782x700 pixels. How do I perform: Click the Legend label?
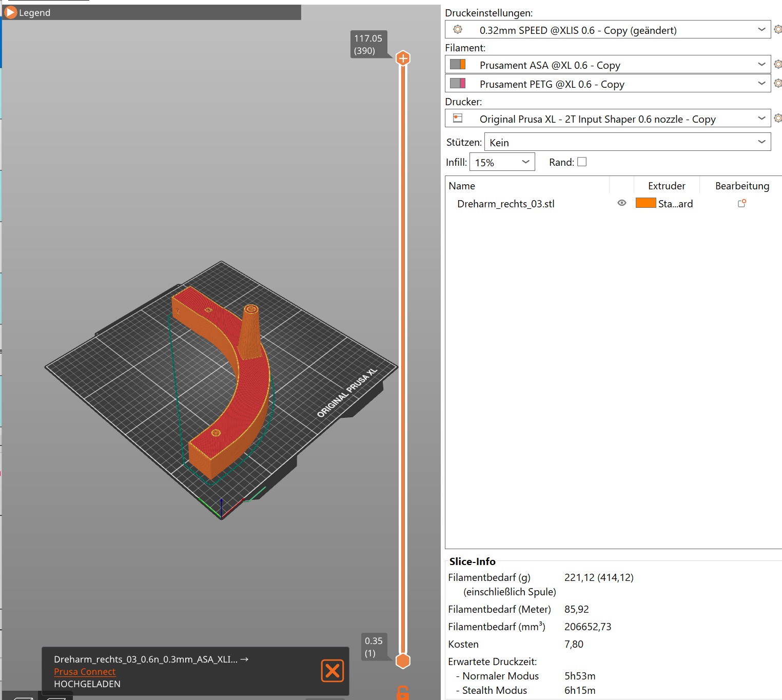(x=34, y=13)
